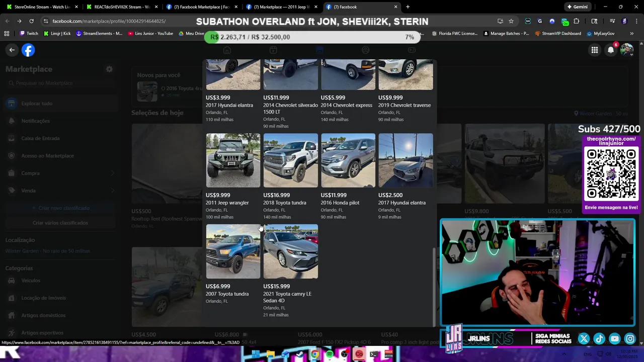Open Steam from the taskbar

(300, 354)
